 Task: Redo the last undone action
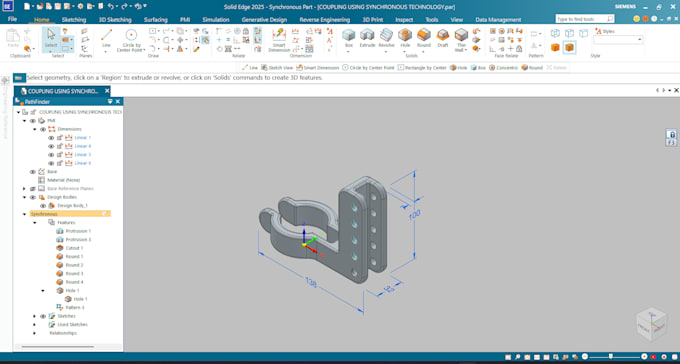pos(125,7)
